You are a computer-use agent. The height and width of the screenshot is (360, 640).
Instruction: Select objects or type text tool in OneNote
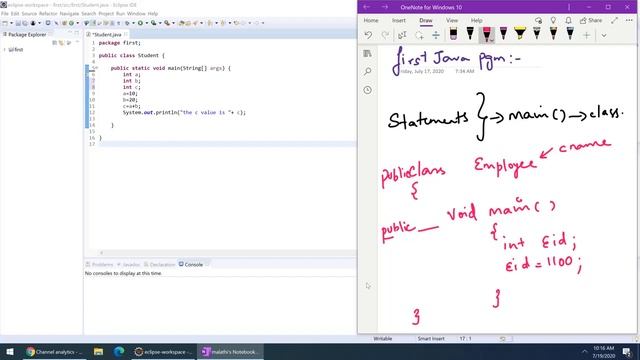pos(402,35)
